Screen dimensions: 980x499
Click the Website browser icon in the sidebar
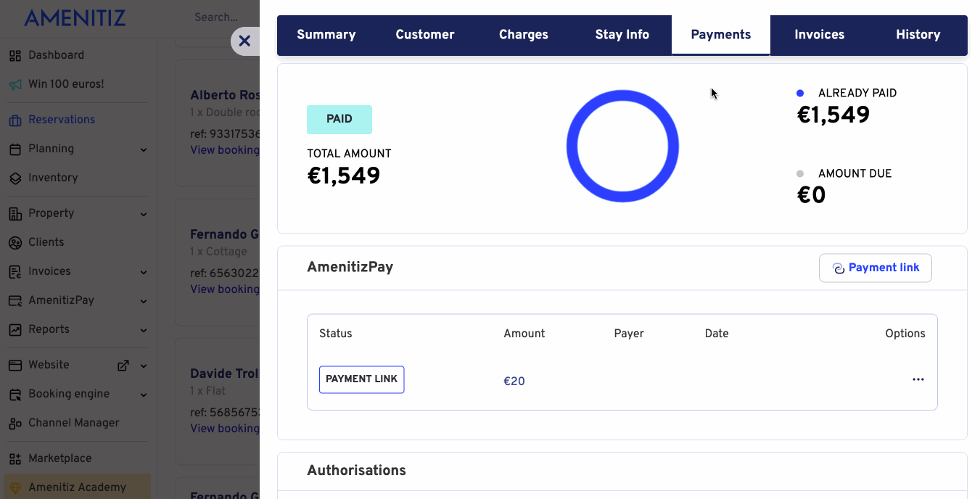pos(15,366)
